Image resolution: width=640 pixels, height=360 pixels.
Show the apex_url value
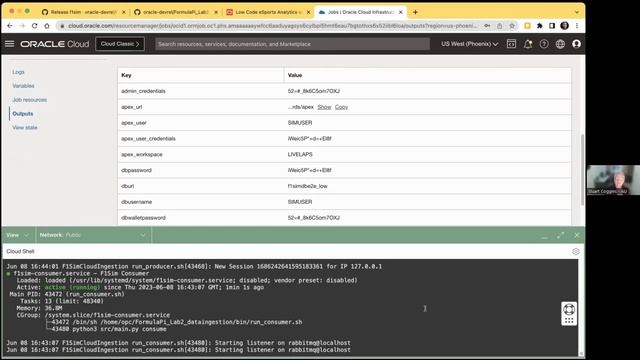[324, 107]
